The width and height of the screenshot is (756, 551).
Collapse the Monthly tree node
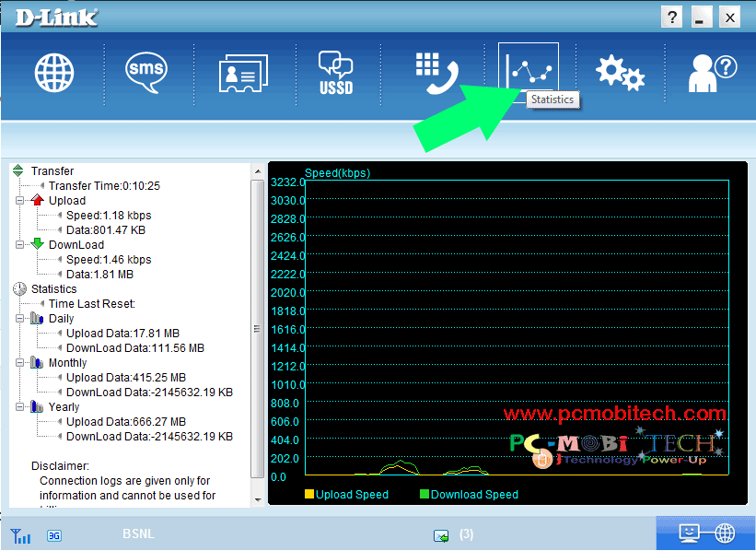pyautogui.click(x=19, y=363)
